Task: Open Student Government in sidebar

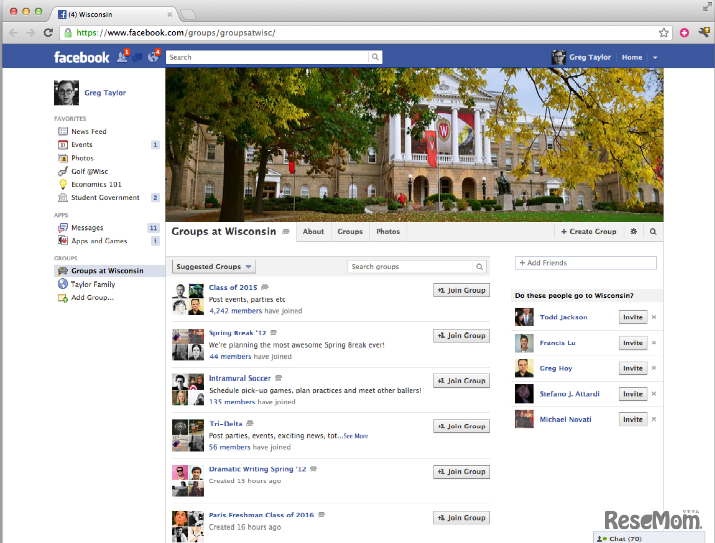Action: (x=107, y=197)
